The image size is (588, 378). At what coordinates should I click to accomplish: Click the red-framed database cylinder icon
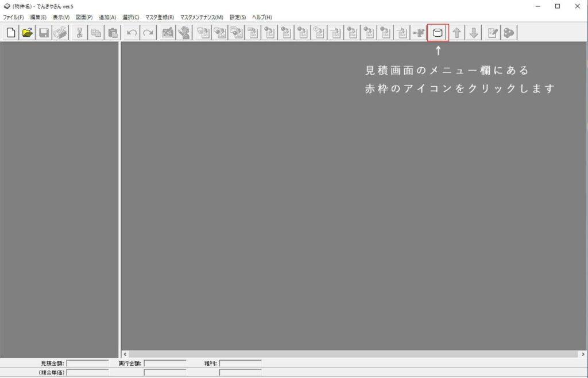(438, 33)
